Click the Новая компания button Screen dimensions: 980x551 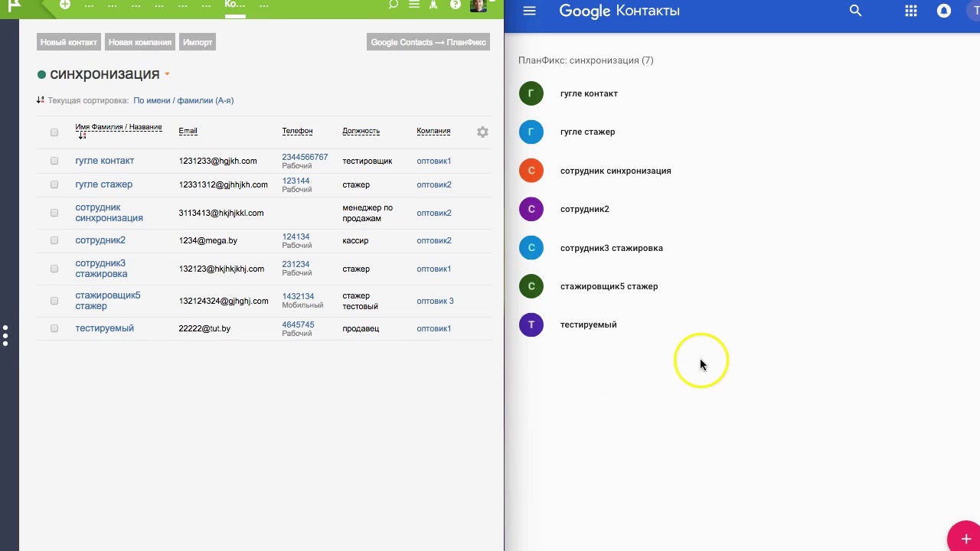139,42
